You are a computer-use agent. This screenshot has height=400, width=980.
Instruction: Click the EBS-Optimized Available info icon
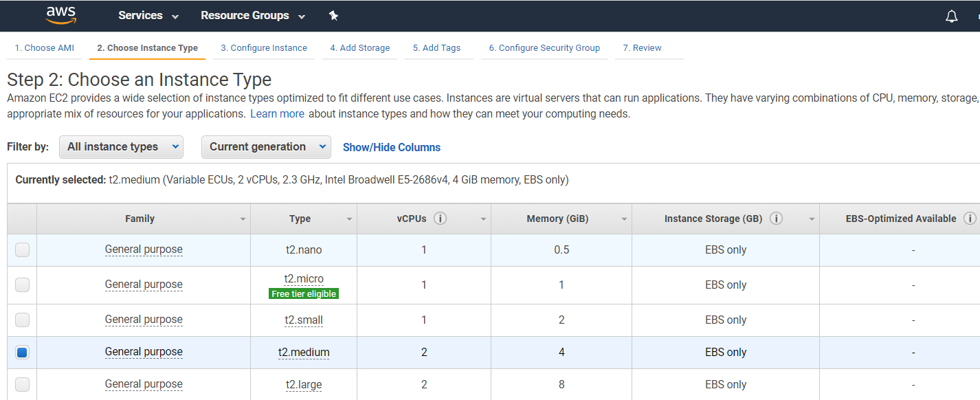click(970, 219)
